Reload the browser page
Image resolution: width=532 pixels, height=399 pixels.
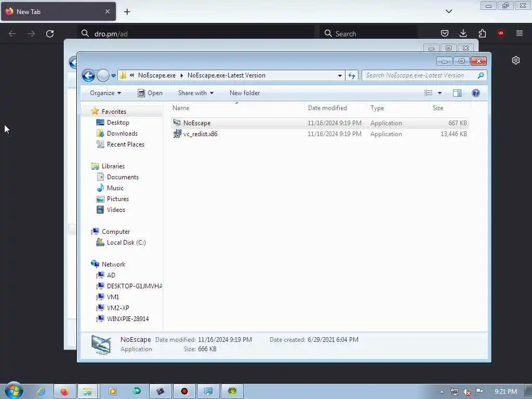[x=50, y=34]
